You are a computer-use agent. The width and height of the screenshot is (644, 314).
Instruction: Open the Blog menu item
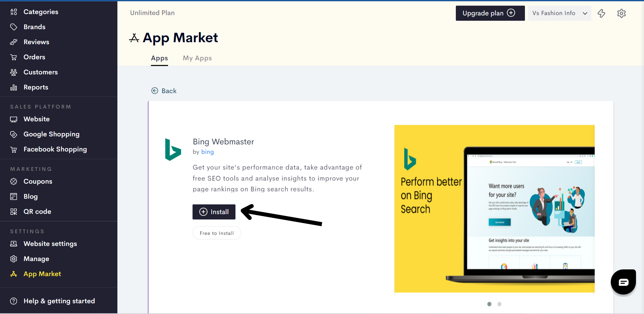tap(31, 196)
